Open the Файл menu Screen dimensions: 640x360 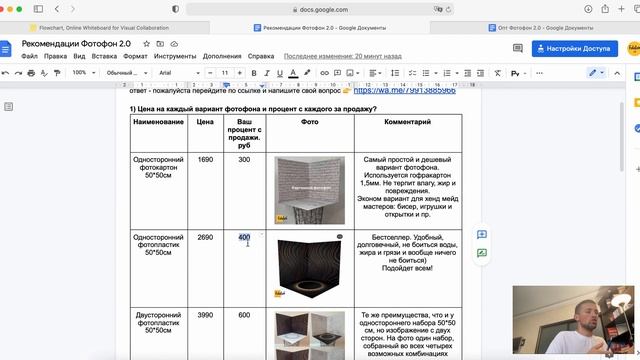click(29, 56)
